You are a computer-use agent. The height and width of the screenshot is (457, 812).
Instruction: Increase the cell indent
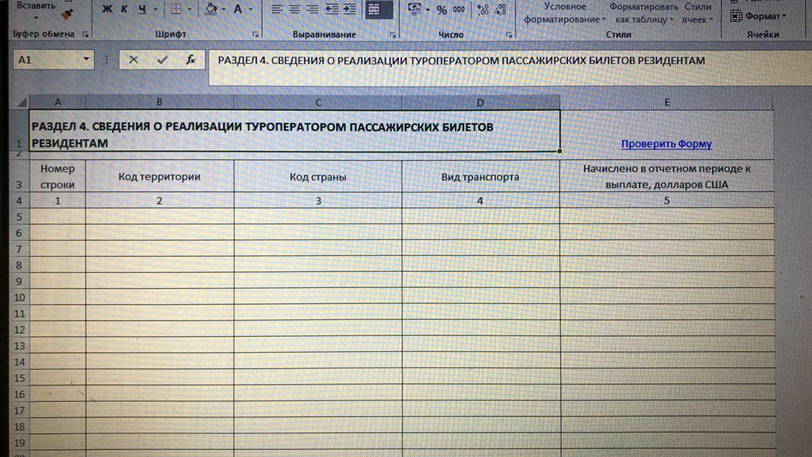pyautogui.click(x=349, y=10)
